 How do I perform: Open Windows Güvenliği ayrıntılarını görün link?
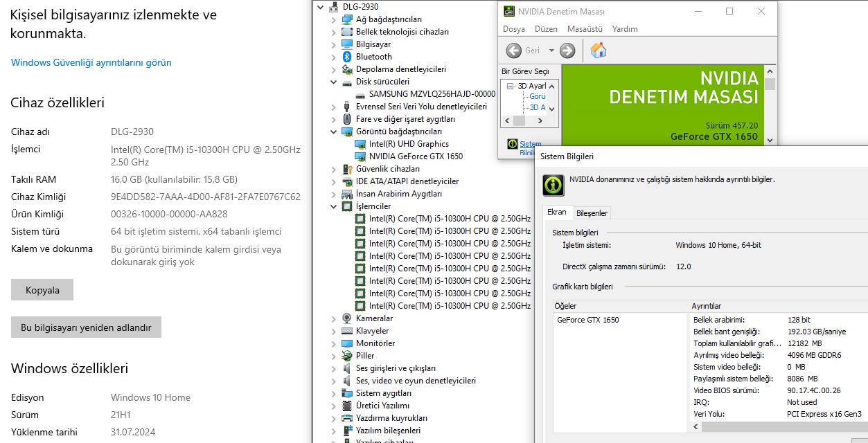click(x=91, y=62)
